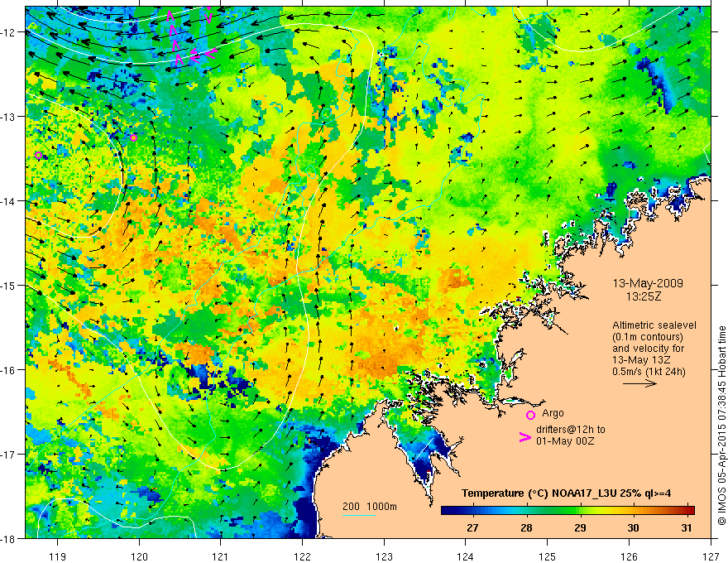Click the 'Argo' legend label

pyautogui.click(x=553, y=413)
